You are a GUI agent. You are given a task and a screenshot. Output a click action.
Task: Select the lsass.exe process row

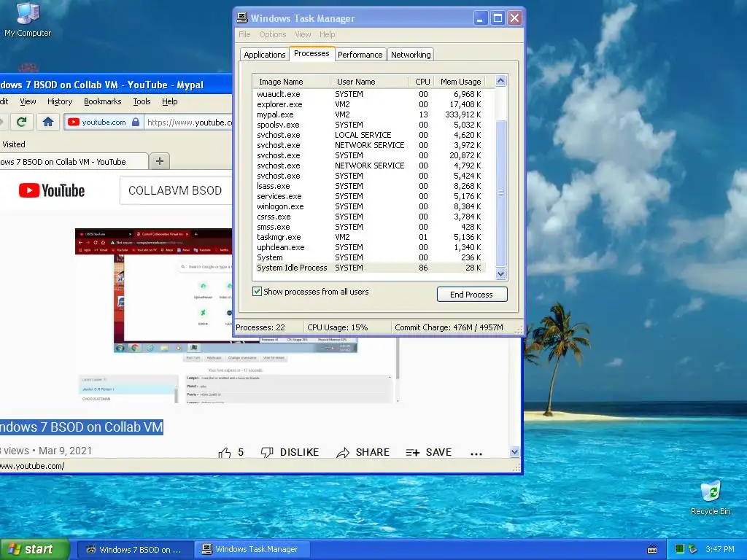coord(369,186)
